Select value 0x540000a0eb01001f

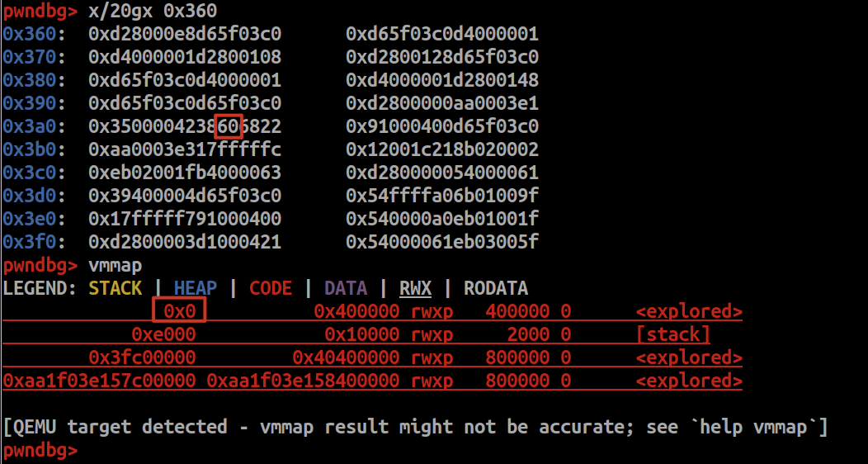click(442, 220)
